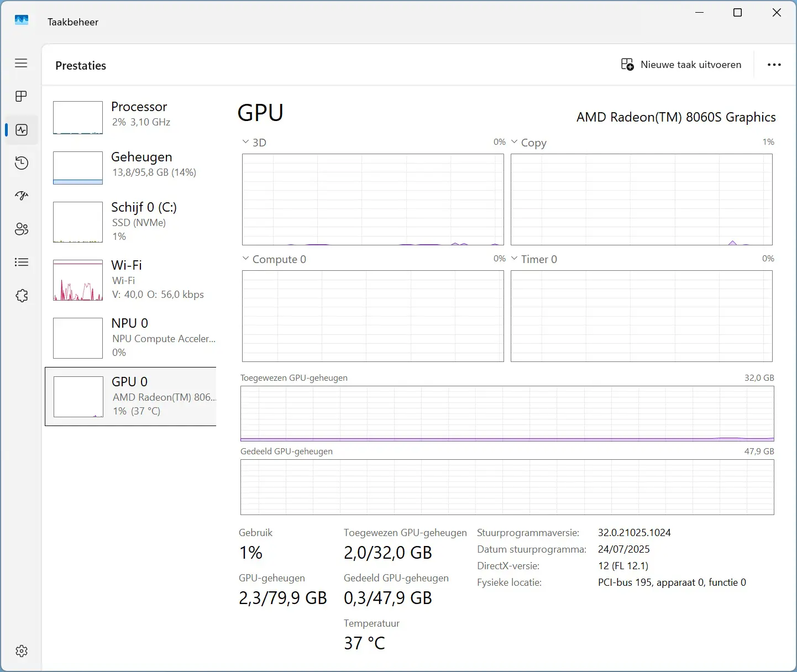797x672 pixels.
Task: Select the GPU 0 performance entry
Action: click(130, 396)
